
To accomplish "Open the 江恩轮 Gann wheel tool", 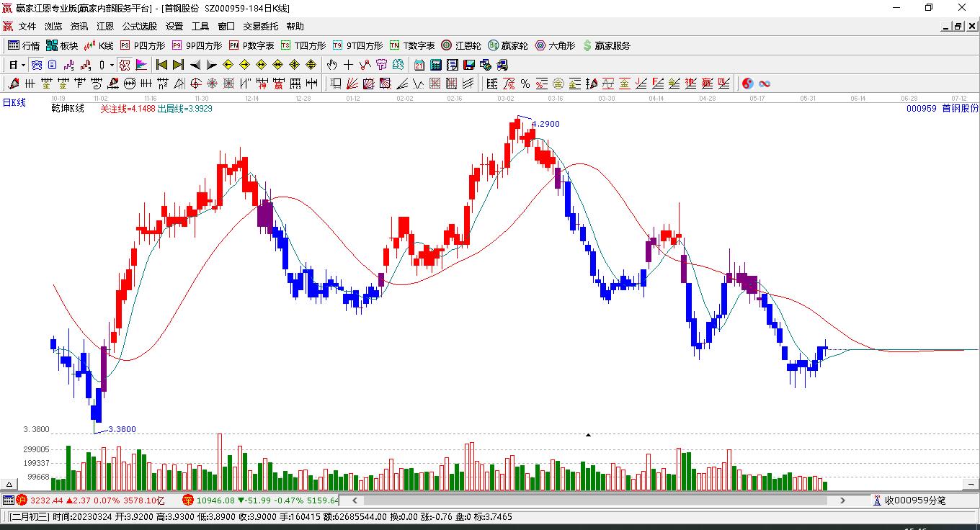I will [x=461, y=45].
